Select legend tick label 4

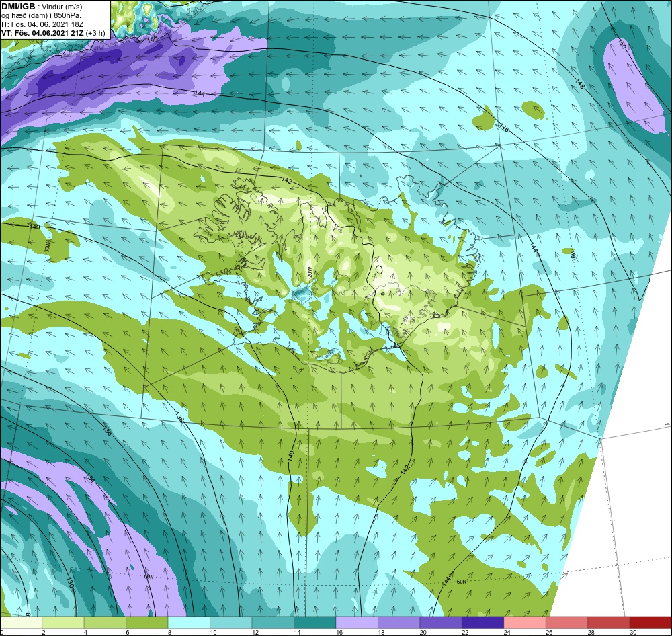(85, 632)
